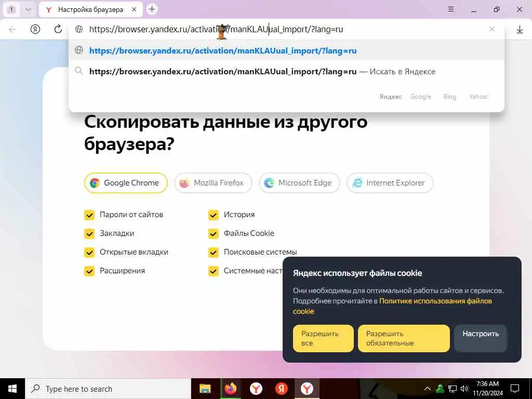Open red Я Yandex taskbar icon
Viewport: 532px width, 399px height.
pos(281,389)
